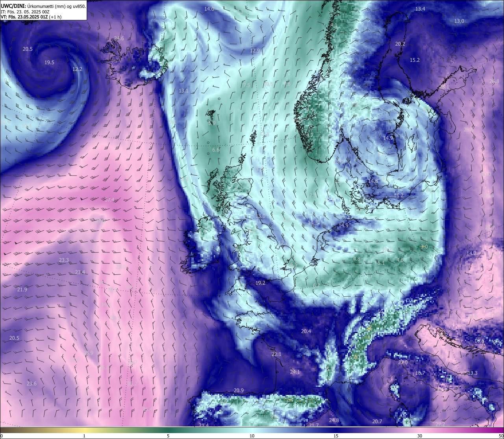Click the 23.3 value label

click(x=64, y=260)
